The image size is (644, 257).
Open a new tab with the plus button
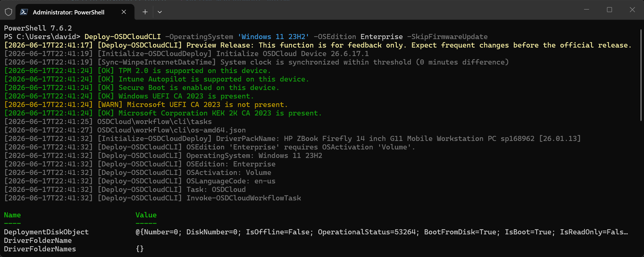[x=145, y=12]
